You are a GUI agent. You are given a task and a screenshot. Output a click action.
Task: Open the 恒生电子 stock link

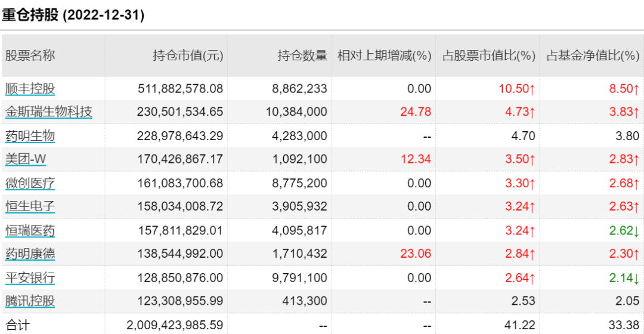click(x=30, y=206)
